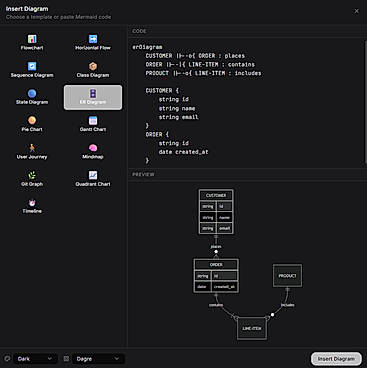Choose the Gantt Chart template icon
This screenshot has width=367, height=368.
coord(93,120)
